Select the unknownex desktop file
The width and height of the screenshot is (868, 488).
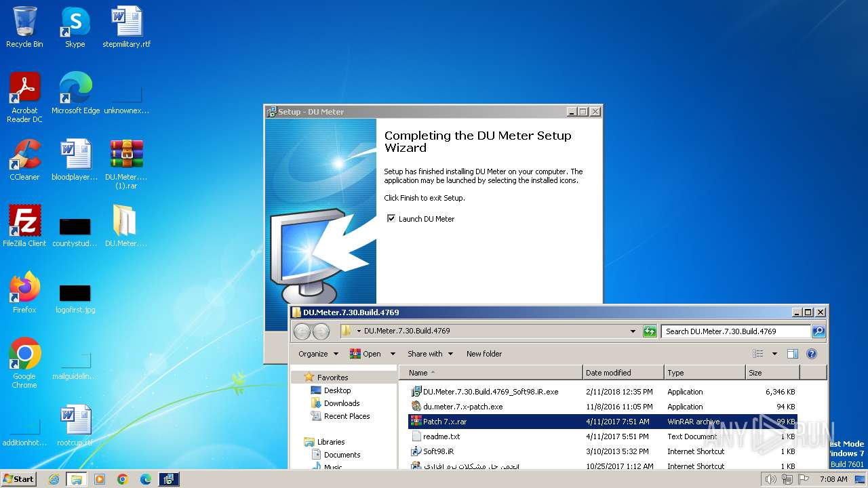coord(126,100)
